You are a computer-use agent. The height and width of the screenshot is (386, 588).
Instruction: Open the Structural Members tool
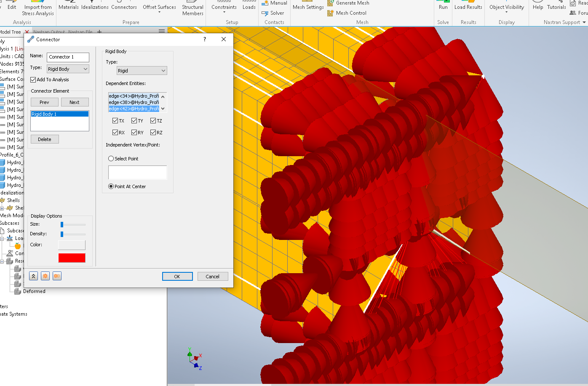coord(192,10)
